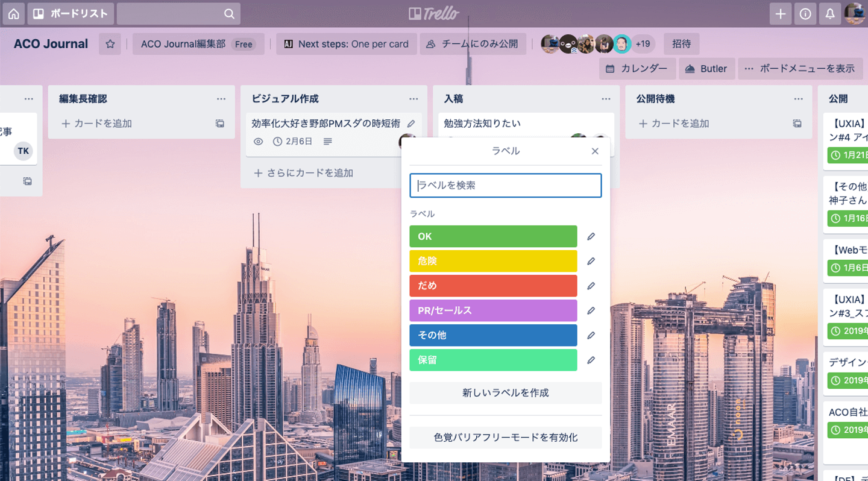Viewport: 868px width, 481px height.
Task: Click the watch eye icon on card
Action: coord(258,142)
